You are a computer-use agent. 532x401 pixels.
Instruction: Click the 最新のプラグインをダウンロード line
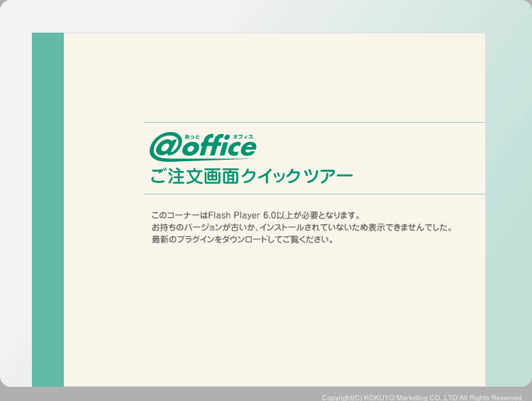tap(243, 239)
